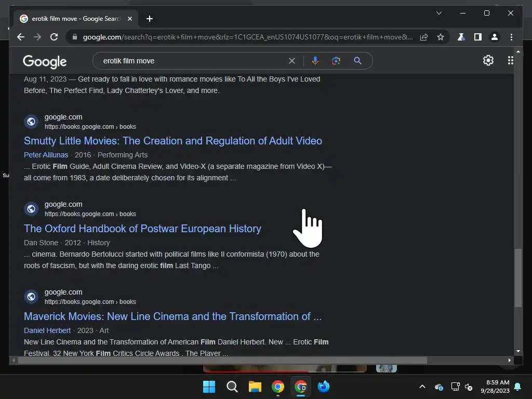Open Chrome three-dot menu
This screenshot has height=399, width=532.
click(x=511, y=37)
